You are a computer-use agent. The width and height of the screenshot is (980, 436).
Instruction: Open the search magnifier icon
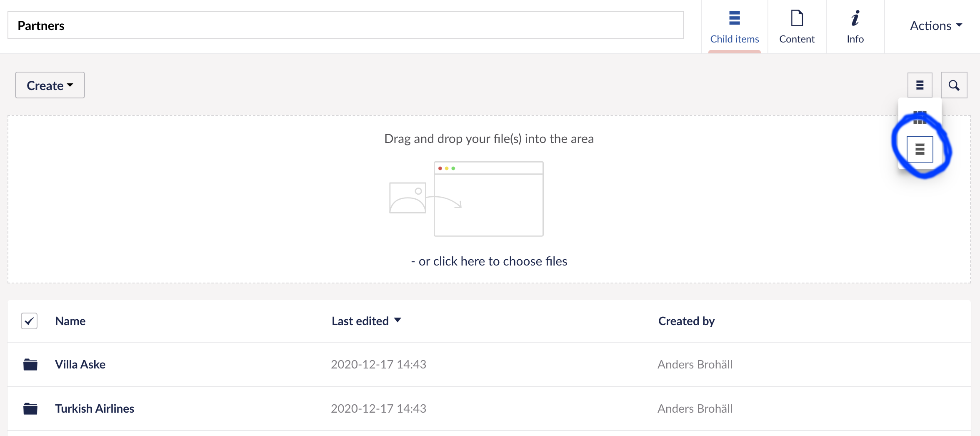954,85
